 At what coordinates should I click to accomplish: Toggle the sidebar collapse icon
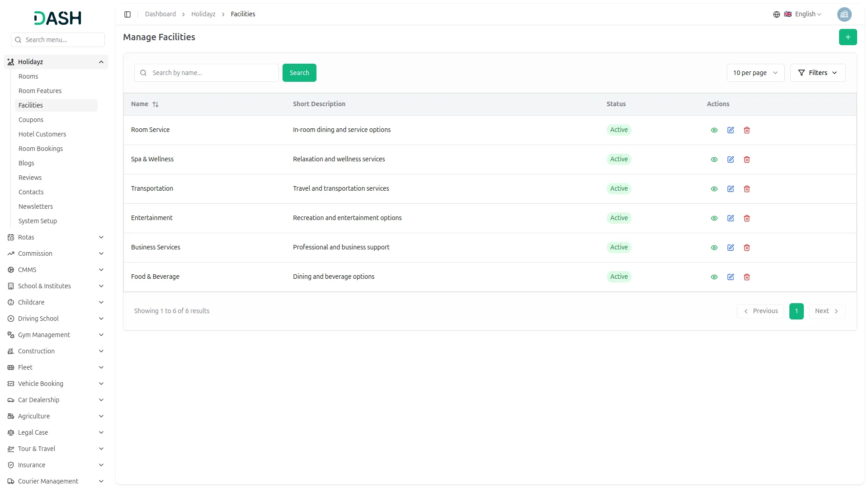click(x=127, y=14)
